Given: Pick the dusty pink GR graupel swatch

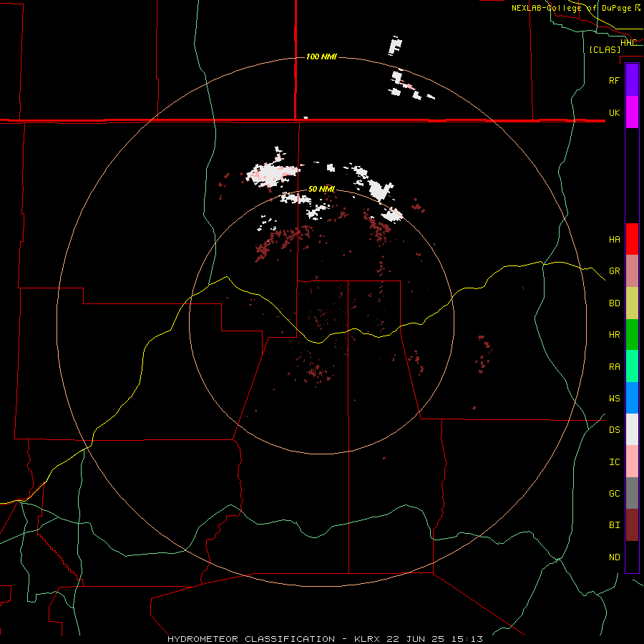Looking at the screenshot, I should click(632, 271).
